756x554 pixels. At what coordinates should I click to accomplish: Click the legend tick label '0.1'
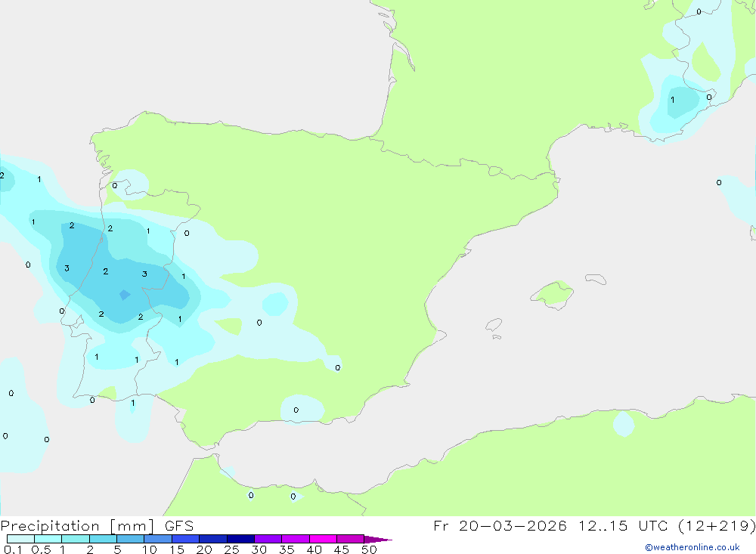pyautogui.click(x=13, y=549)
